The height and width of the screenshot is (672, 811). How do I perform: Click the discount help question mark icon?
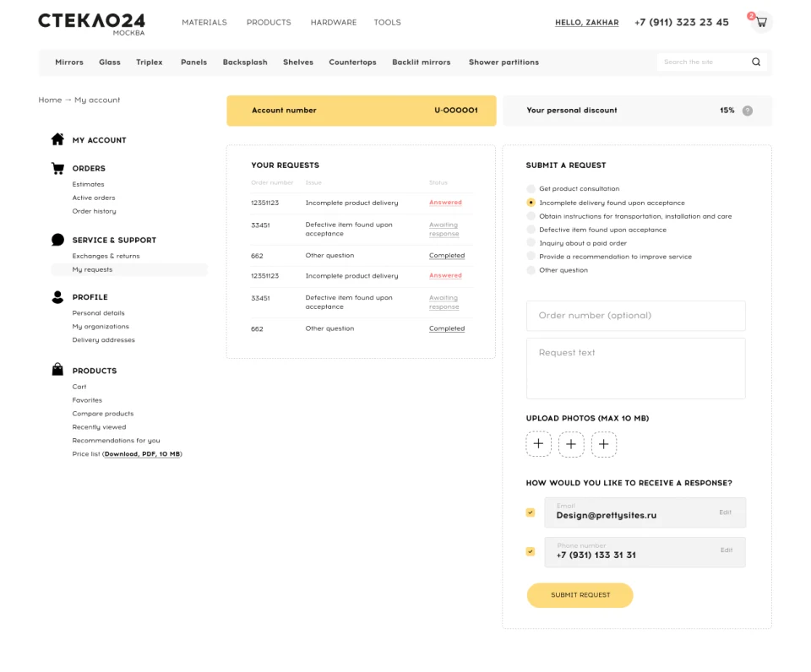click(748, 111)
